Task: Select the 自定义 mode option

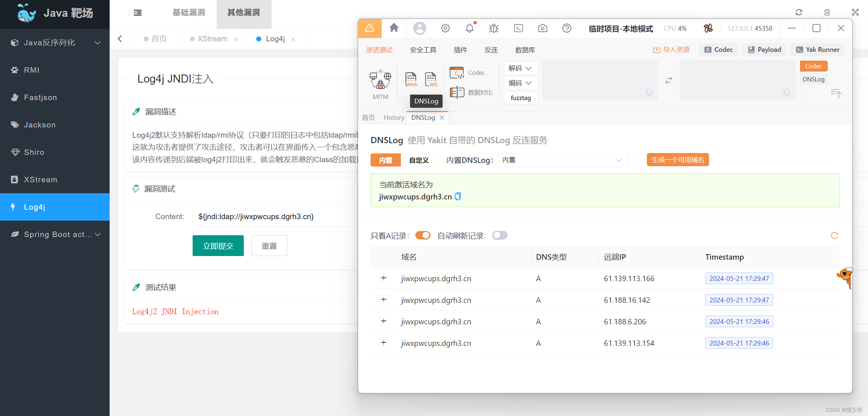Action: click(x=419, y=160)
